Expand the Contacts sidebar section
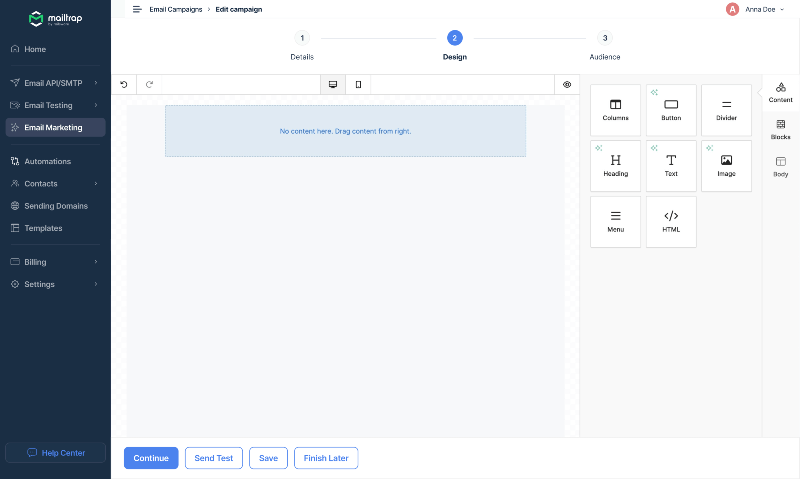Viewport: 800px width, 479px height. (55, 184)
